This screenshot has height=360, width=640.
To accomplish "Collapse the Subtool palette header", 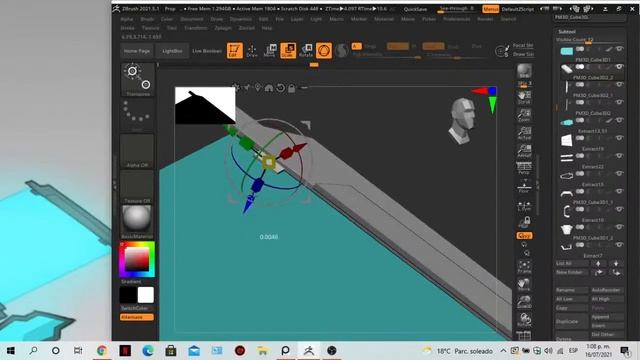I will [567, 31].
